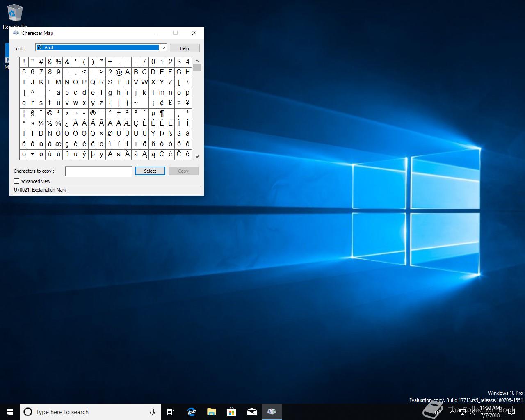Open the Windows Start menu
The width and height of the screenshot is (525, 420).
[x=10, y=412]
